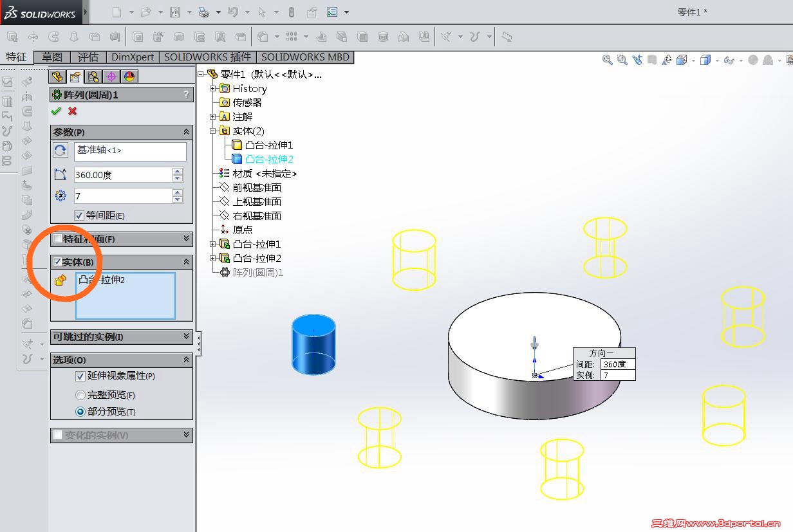Toggle the 变化的实例(V) checkbox
This screenshot has width=793, height=532.
pyautogui.click(x=57, y=435)
